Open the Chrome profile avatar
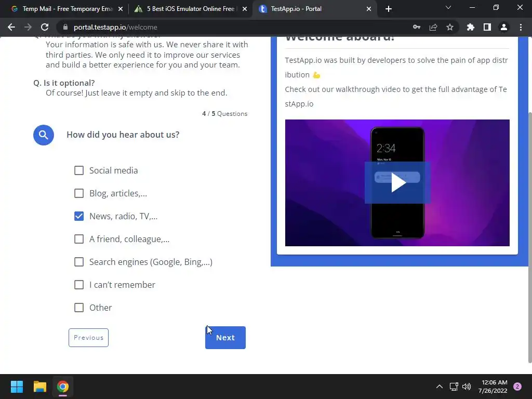Viewport: 532px width, 399px height. click(x=504, y=27)
